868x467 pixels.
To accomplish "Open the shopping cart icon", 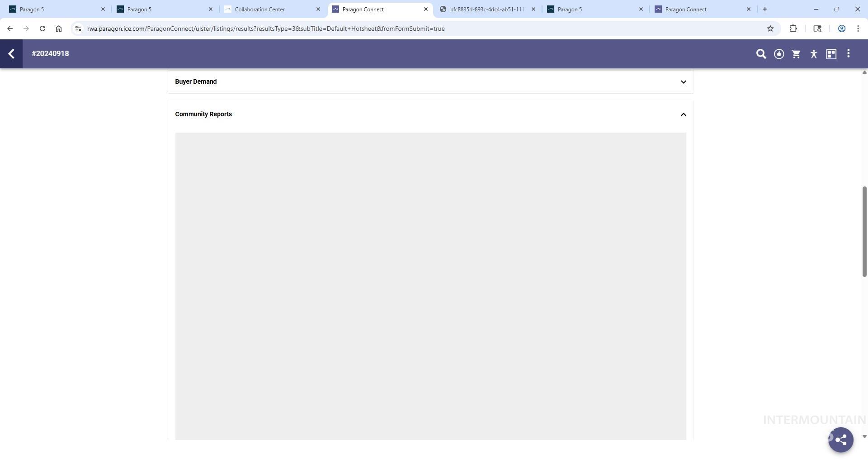I will [796, 54].
